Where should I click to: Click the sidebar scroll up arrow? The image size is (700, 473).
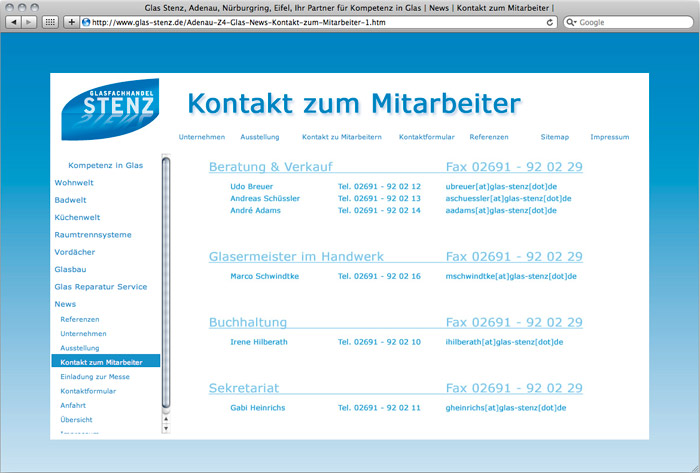coord(166,419)
